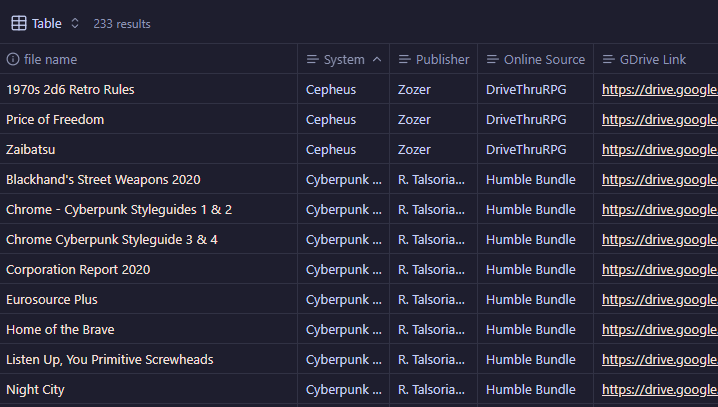Toggle the System sort ascending arrow
The image size is (718, 407).
377,60
